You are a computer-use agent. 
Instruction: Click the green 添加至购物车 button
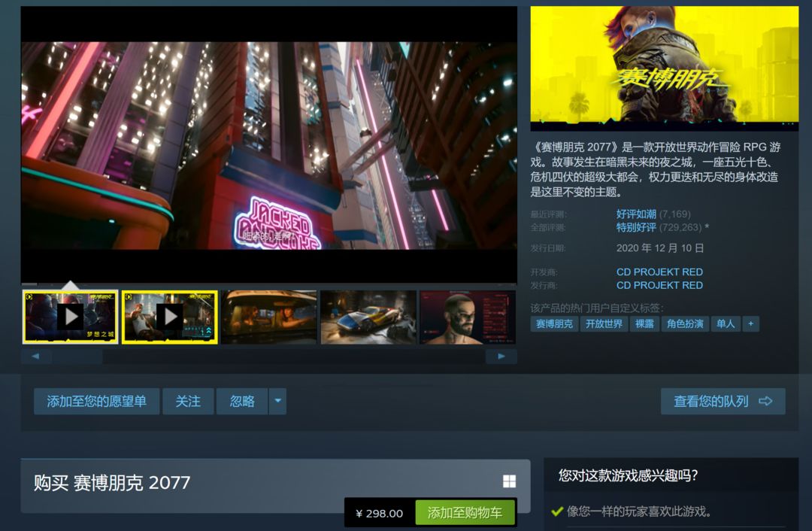465,513
